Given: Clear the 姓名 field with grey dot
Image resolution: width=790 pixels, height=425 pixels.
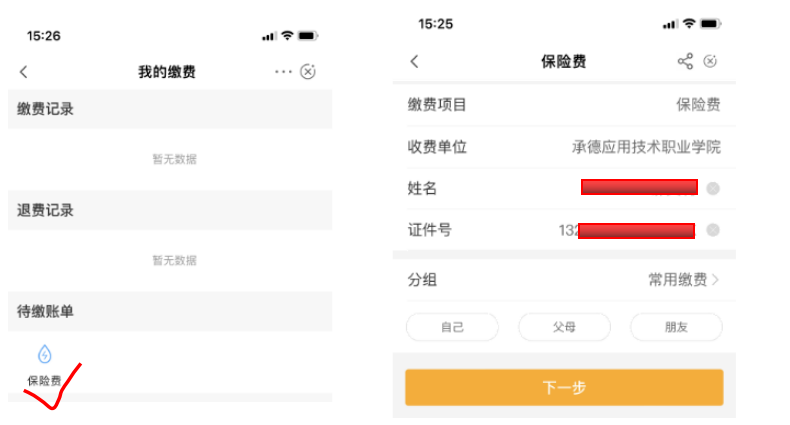Looking at the screenshot, I should click(x=713, y=188).
